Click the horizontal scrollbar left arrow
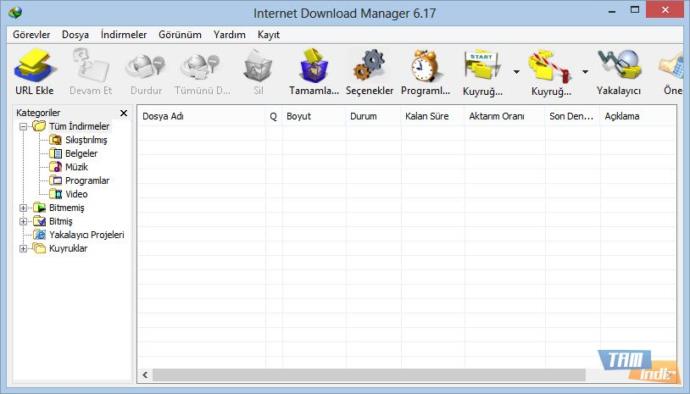This screenshot has width=690, height=394. [145, 375]
